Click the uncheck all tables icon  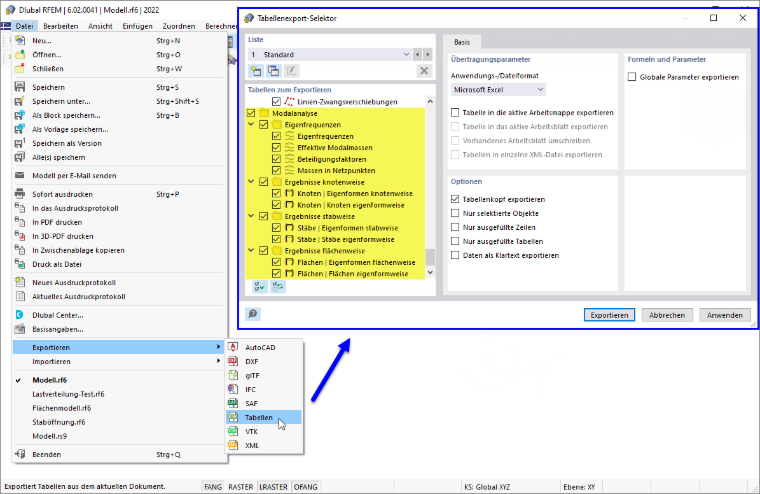[278, 287]
